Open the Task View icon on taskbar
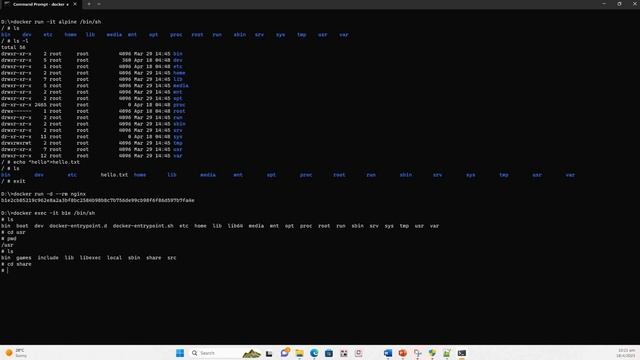The height and width of the screenshot is (360, 640). [x=269, y=353]
